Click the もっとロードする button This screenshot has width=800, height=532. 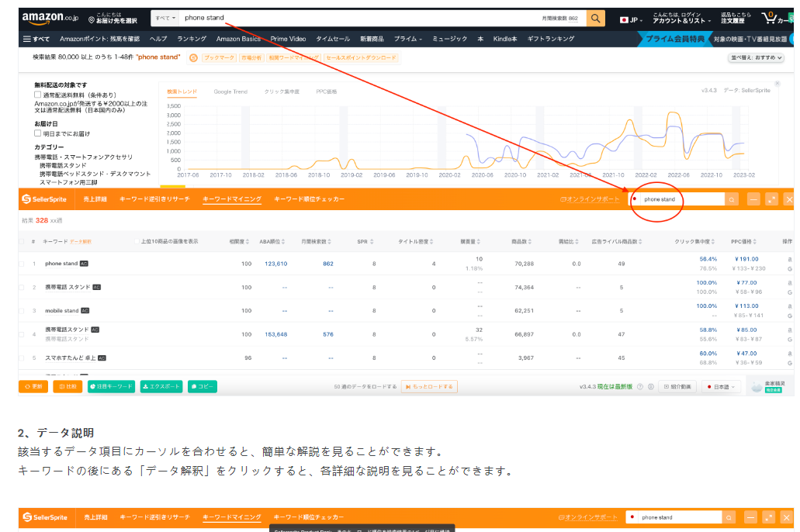429,386
